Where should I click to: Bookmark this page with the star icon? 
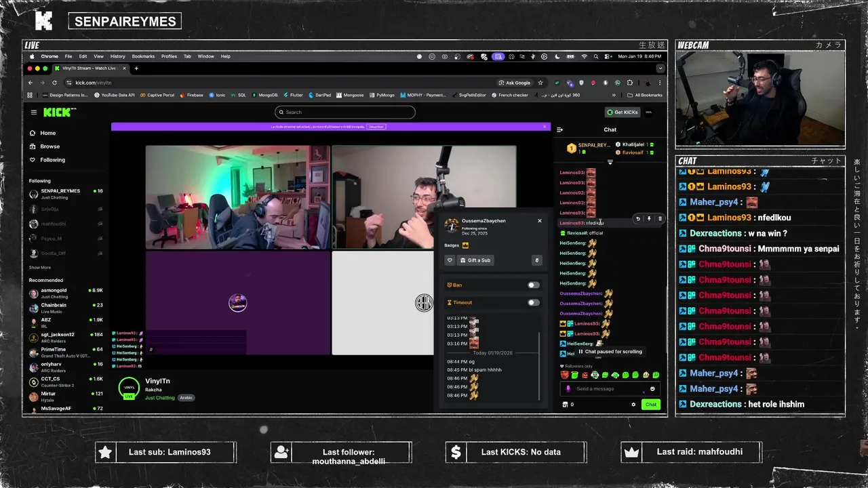coord(540,83)
